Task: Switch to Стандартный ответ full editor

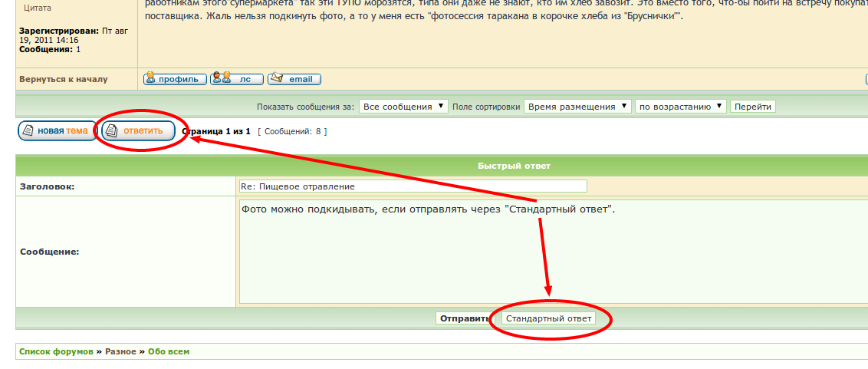Action: (x=549, y=318)
